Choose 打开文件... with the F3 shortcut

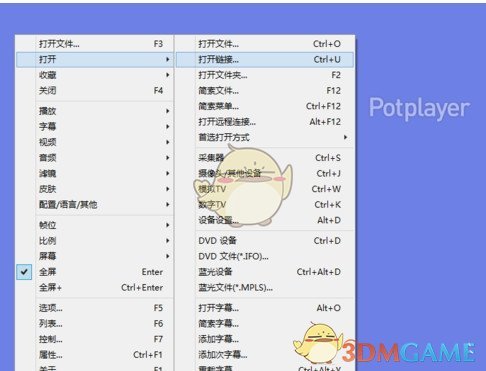(95, 44)
